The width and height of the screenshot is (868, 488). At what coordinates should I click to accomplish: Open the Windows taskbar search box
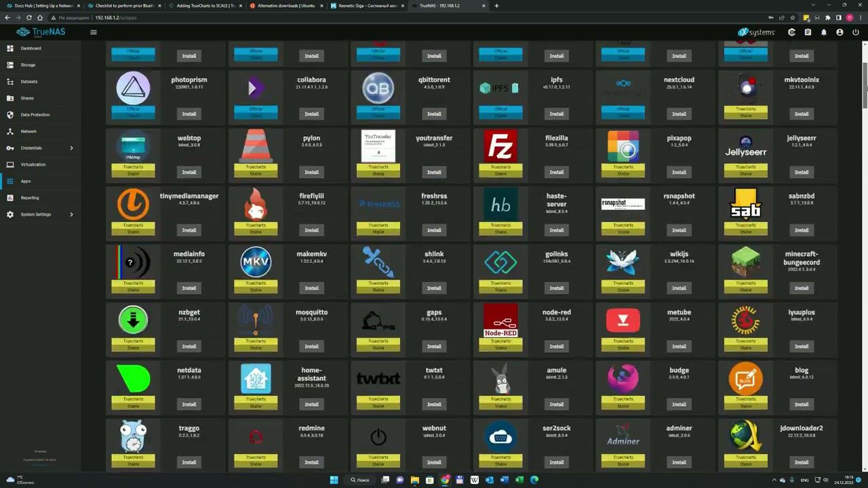(x=360, y=480)
